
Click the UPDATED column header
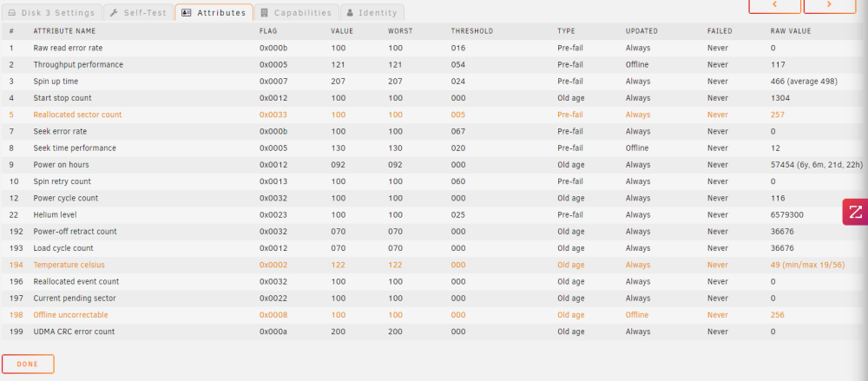(641, 31)
